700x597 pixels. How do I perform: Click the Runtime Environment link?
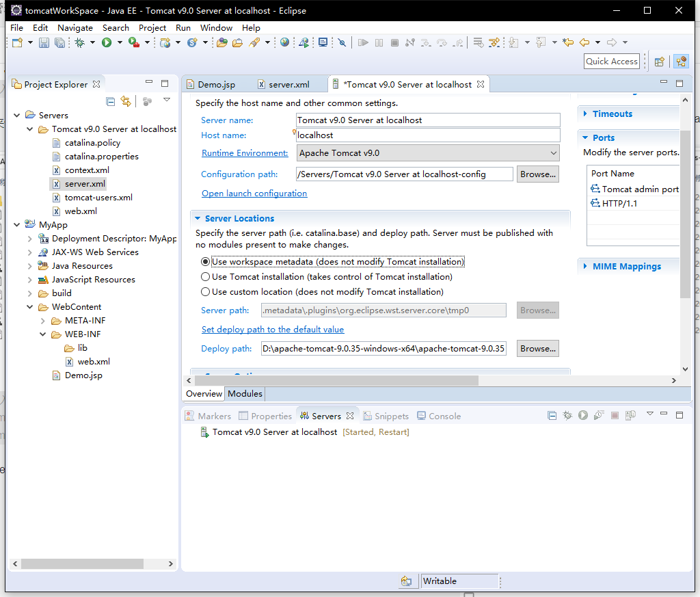[x=245, y=153]
